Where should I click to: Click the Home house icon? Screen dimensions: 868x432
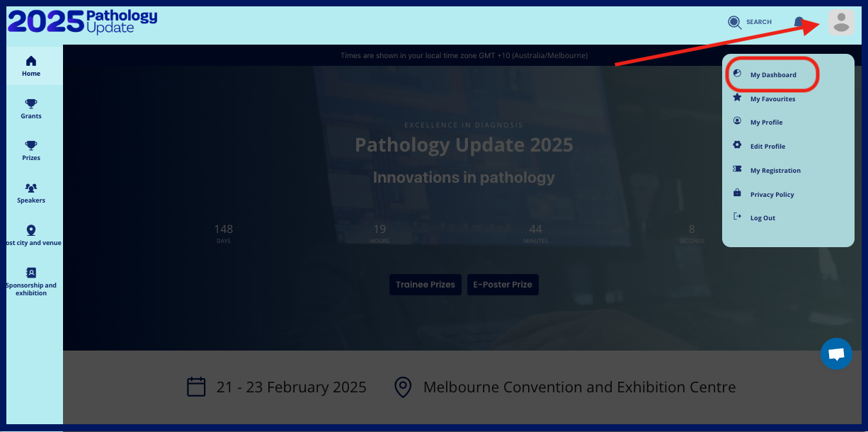31,61
